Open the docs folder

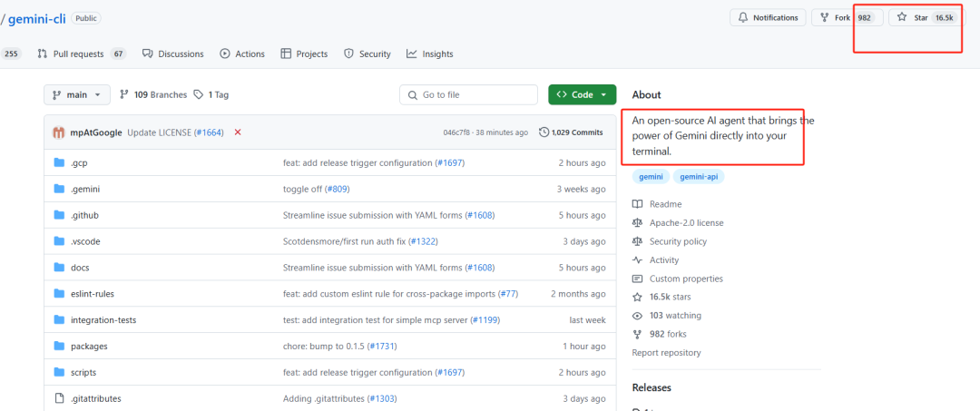click(x=80, y=268)
